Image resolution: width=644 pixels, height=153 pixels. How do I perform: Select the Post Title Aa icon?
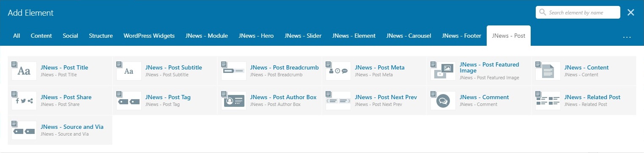pyautogui.click(x=24, y=71)
